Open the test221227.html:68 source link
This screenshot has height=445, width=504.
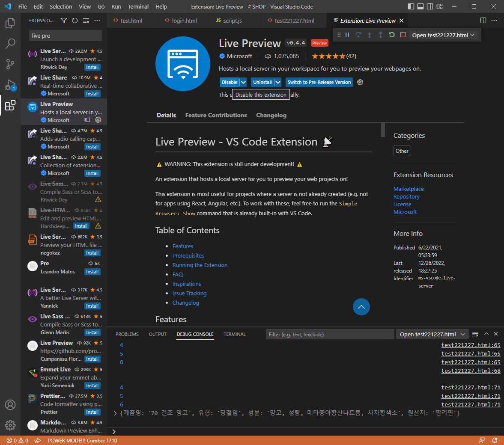471,371
